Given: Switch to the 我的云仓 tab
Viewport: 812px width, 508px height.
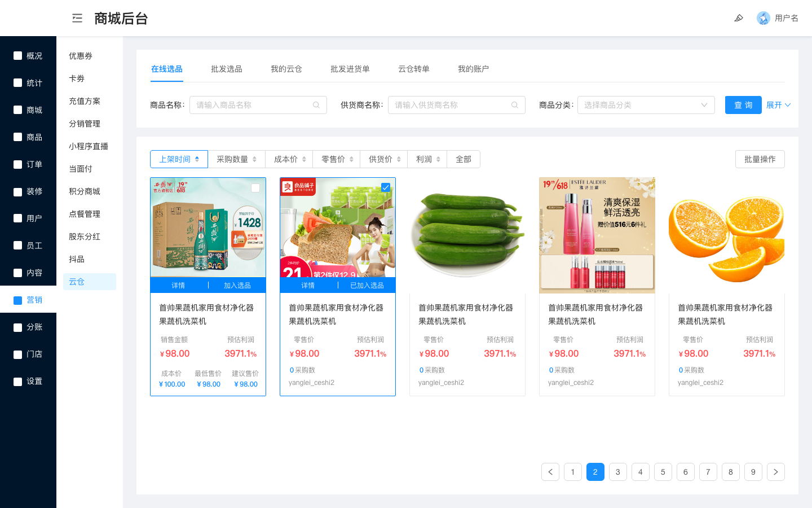Looking at the screenshot, I should [x=286, y=69].
